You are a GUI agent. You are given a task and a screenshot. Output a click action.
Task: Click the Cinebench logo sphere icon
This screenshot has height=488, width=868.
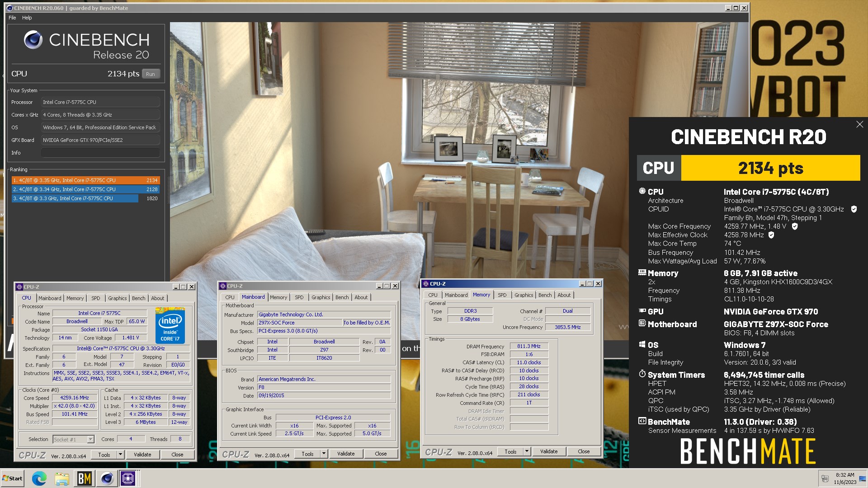pos(33,40)
